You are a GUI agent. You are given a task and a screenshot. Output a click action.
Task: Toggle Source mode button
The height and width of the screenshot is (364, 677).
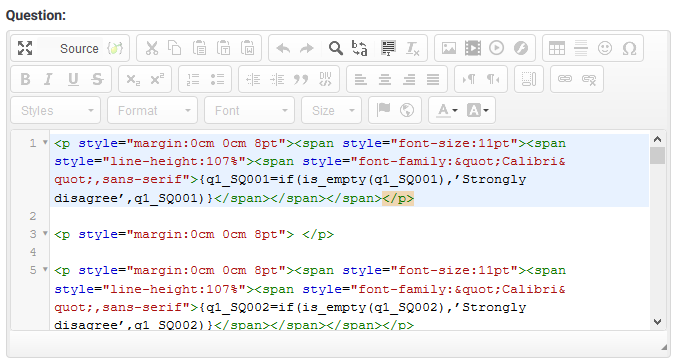(x=71, y=48)
